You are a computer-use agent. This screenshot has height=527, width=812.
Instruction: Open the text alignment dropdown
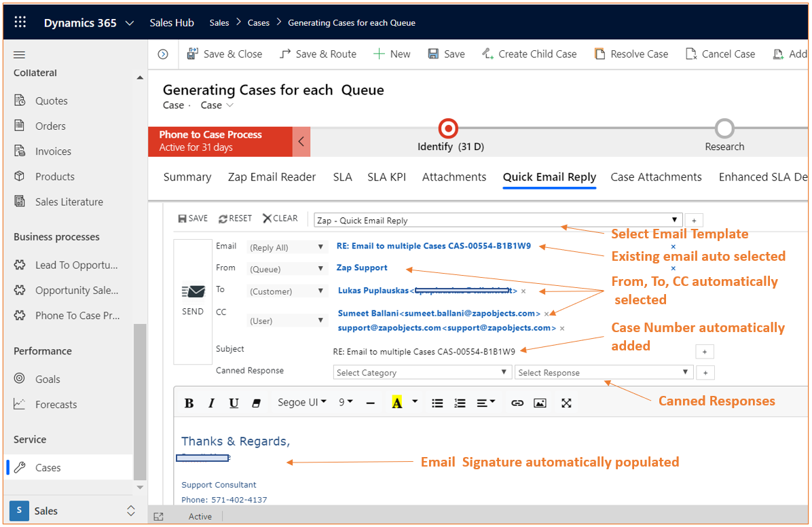485,403
